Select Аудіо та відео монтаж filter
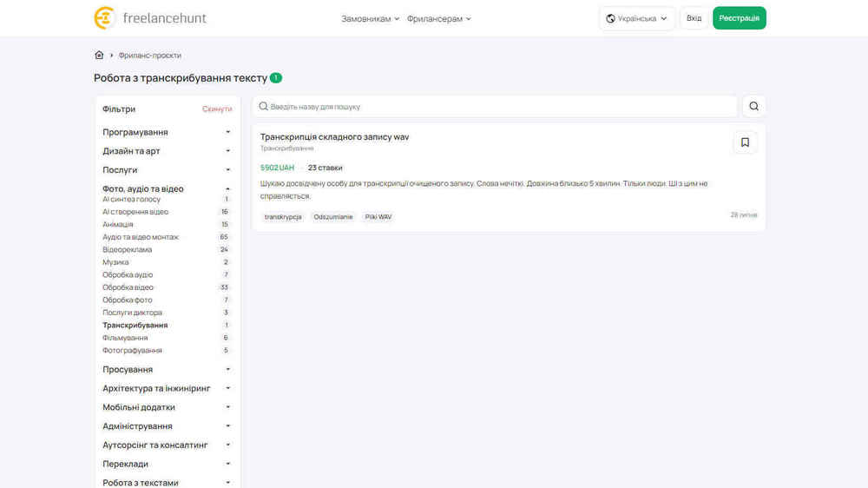The height and width of the screenshot is (488, 868). pyautogui.click(x=141, y=237)
